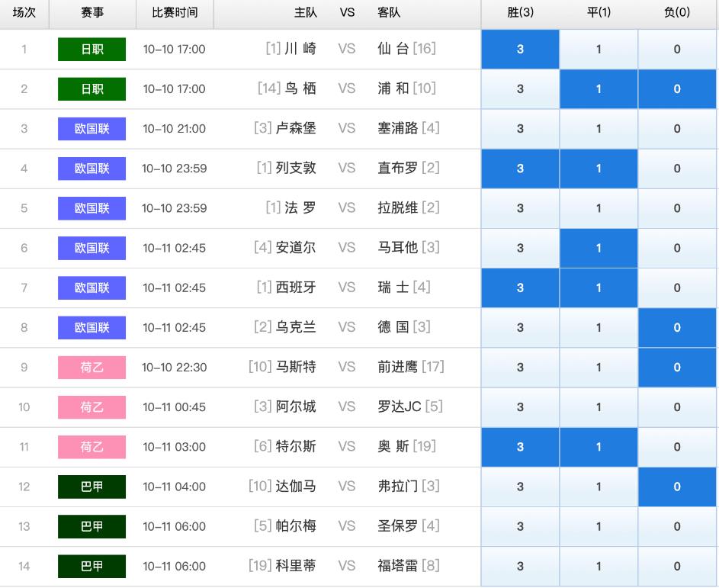Viewport: 719px width, 588px height.
Task: Choose loss (0) for 帕尔梅 vs 圣保罗
Action: tap(677, 526)
